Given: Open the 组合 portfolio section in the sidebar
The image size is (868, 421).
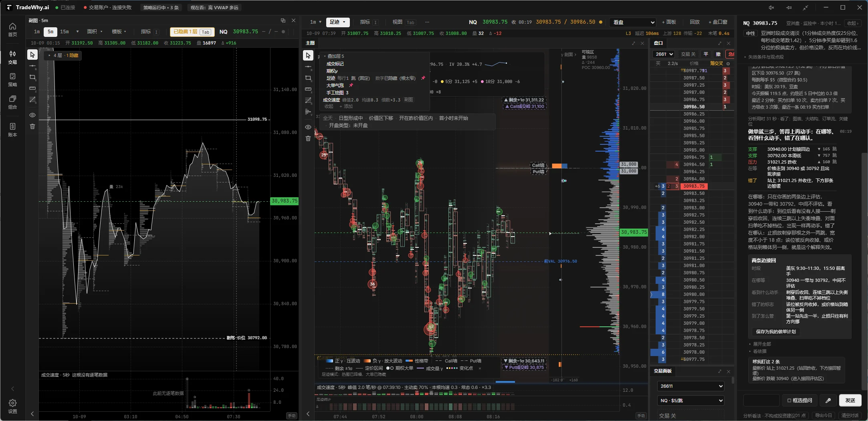Looking at the screenshot, I should tap(12, 102).
